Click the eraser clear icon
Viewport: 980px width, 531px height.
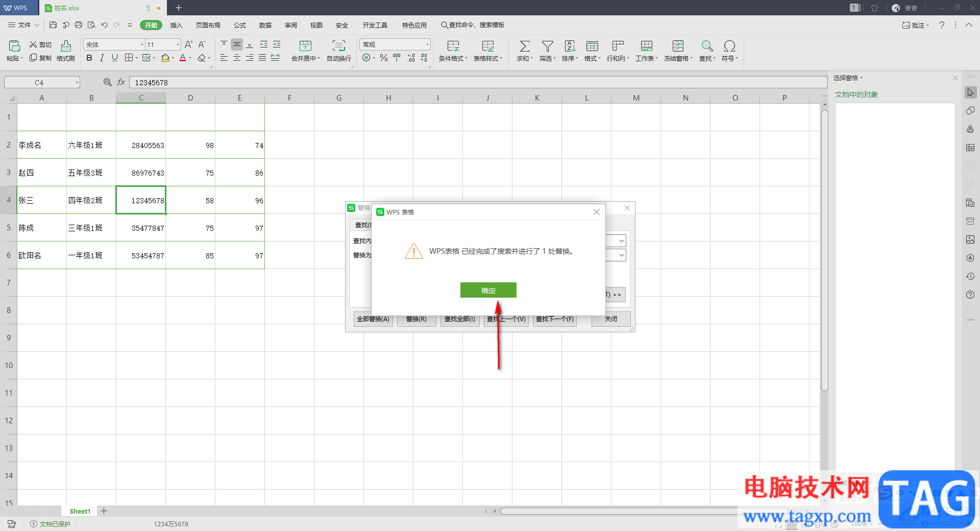point(202,58)
